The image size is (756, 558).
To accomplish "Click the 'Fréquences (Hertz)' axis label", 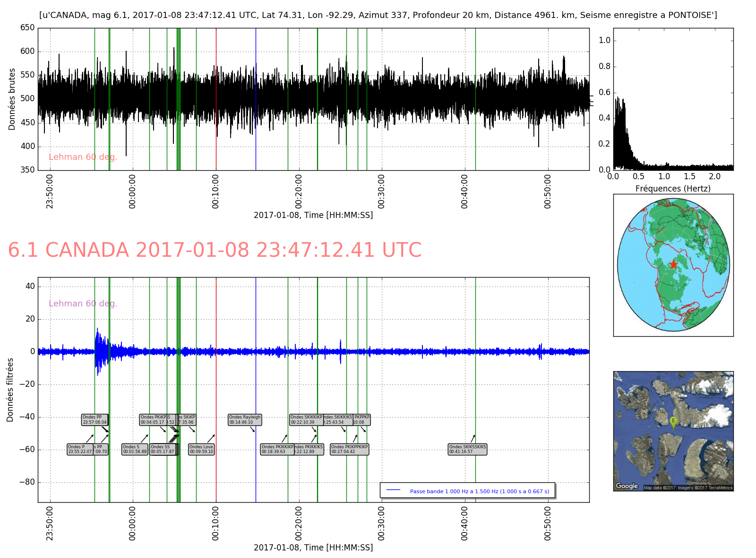I will point(673,189).
